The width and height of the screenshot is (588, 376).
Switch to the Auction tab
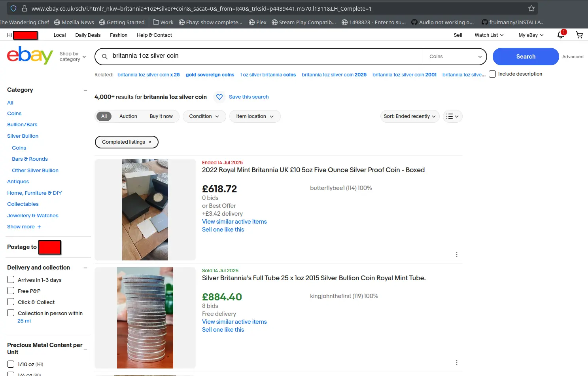[x=128, y=116]
